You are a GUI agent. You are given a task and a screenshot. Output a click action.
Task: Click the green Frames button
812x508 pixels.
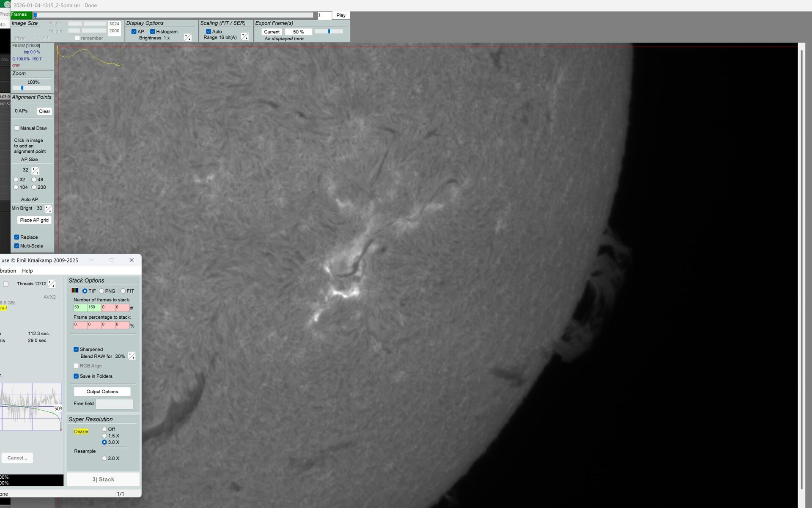click(x=21, y=15)
